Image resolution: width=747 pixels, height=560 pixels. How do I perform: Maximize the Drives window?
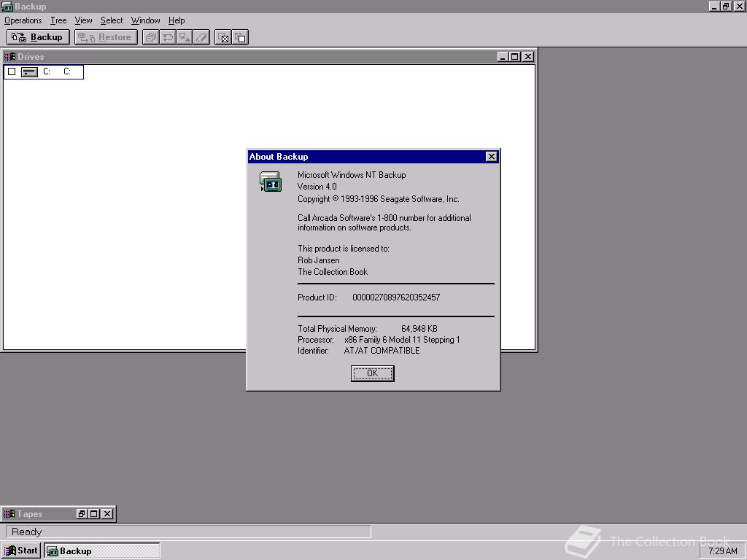click(x=515, y=57)
